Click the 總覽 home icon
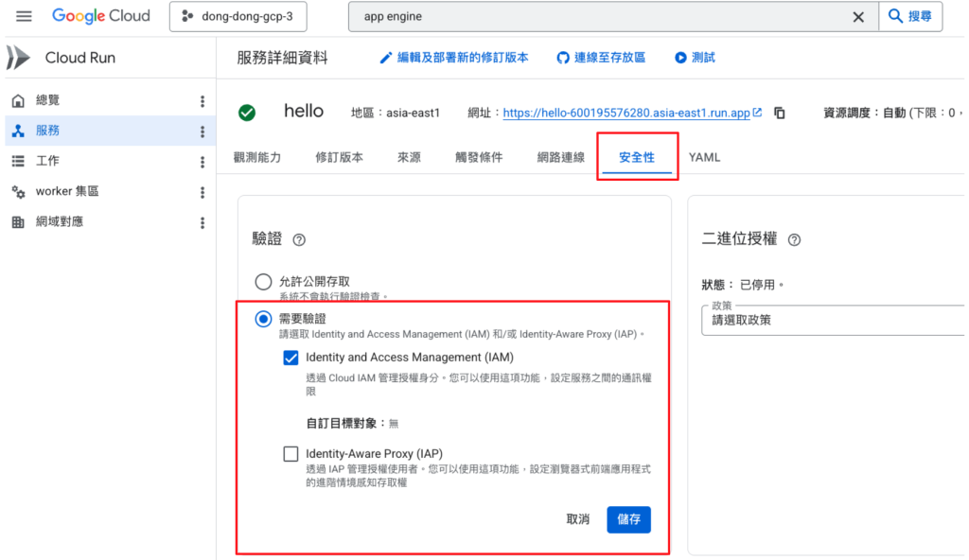969x560 pixels. click(x=19, y=100)
